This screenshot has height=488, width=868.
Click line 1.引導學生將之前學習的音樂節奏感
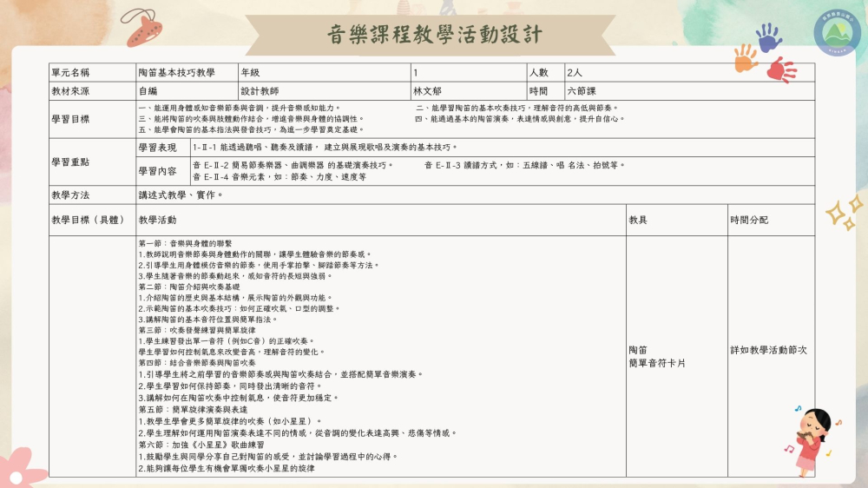pos(280,374)
